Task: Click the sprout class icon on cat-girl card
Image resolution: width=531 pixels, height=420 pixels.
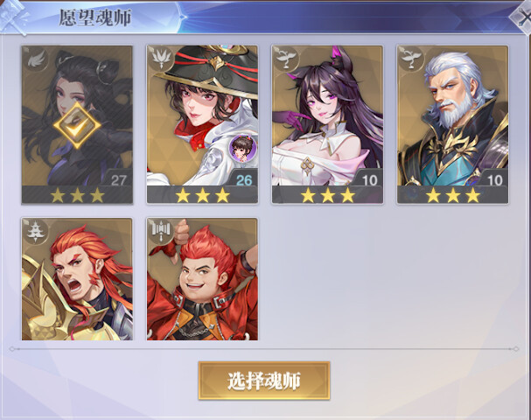Action: (286, 59)
